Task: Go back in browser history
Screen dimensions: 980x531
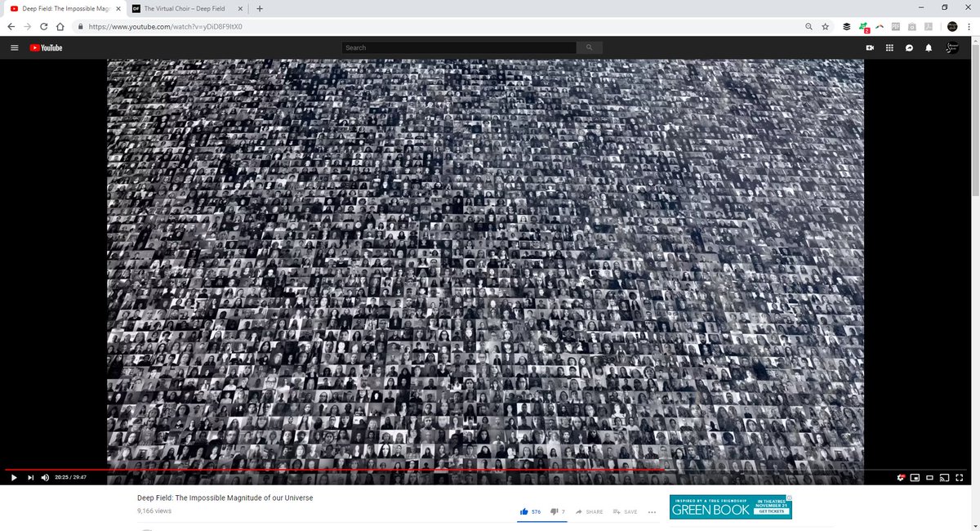Action: tap(11, 26)
